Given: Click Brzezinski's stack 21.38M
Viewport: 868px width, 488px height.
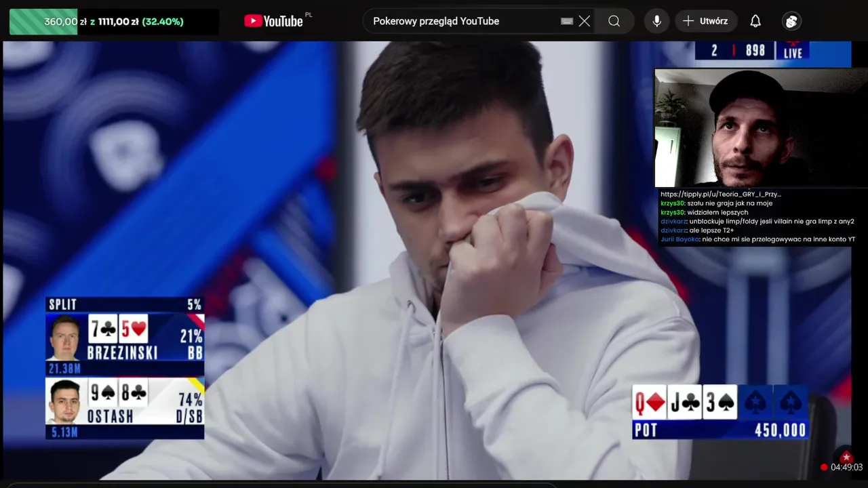Looking at the screenshot, I should (x=64, y=369).
